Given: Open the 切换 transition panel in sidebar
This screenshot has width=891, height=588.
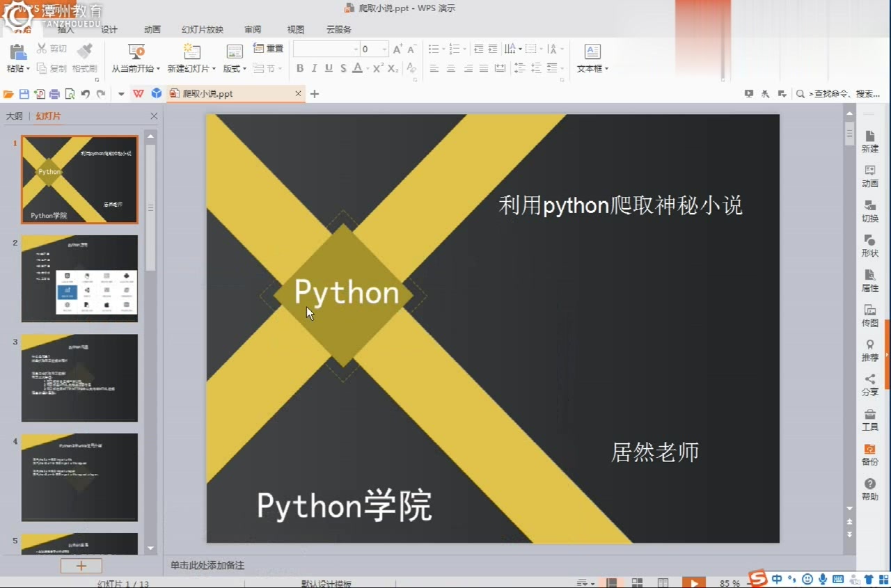Looking at the screenshot, I should tap(870, 211).
